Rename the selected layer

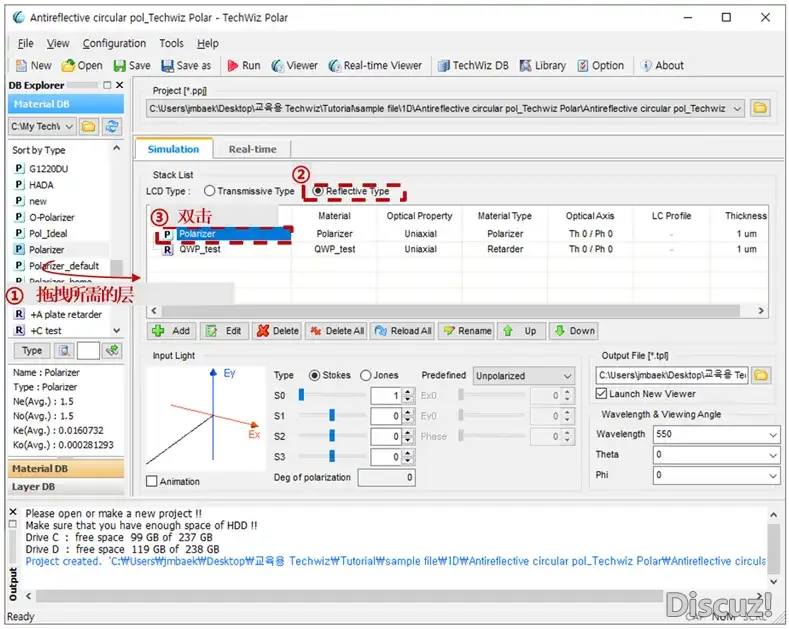coord(466,331)
